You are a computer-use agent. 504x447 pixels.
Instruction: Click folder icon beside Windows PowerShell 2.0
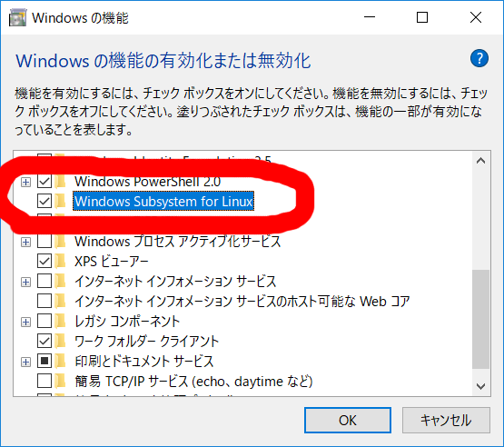click(x=61, y=182)
